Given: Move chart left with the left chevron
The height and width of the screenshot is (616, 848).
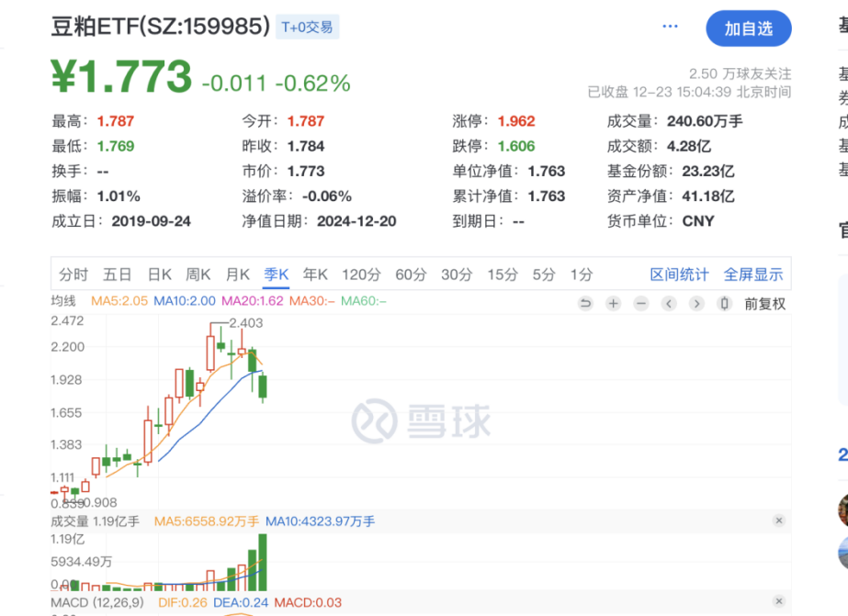Looking at the screenshot, I should 669,304.
